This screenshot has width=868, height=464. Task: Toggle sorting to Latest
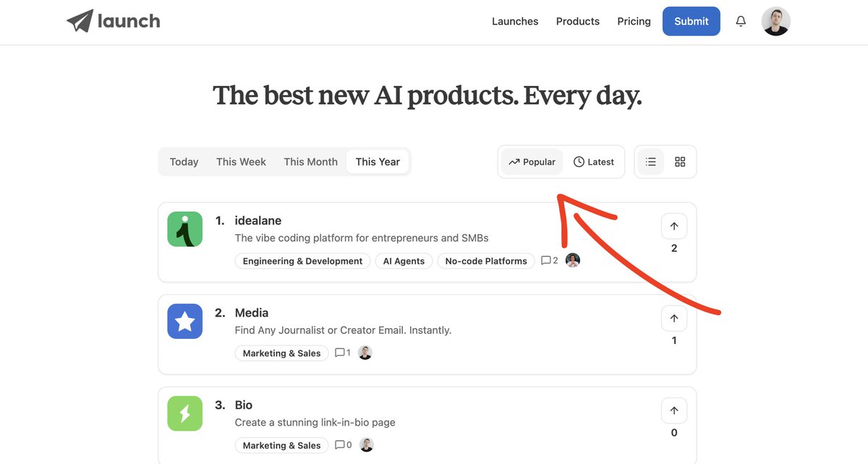[594, 161]
